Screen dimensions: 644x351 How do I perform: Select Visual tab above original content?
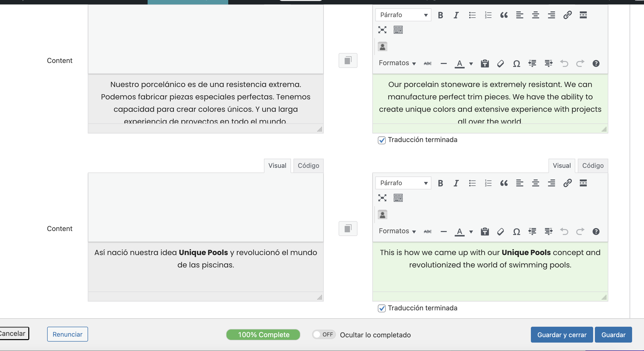tap(277, 166)
